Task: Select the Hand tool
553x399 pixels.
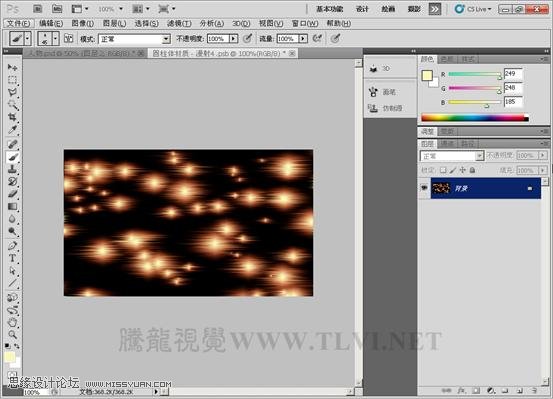Action: [x=13, y=322]
